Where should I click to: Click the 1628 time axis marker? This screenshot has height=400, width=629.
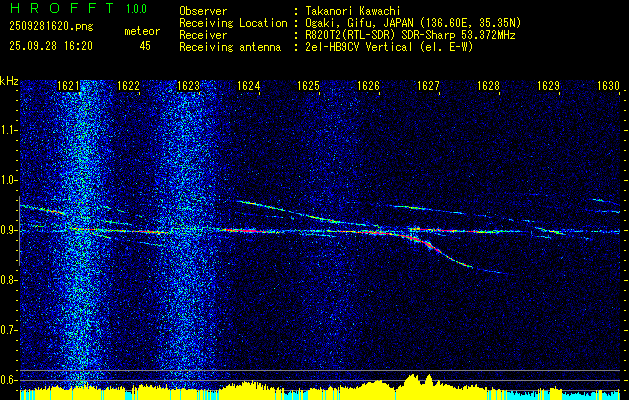pos(488,86)
